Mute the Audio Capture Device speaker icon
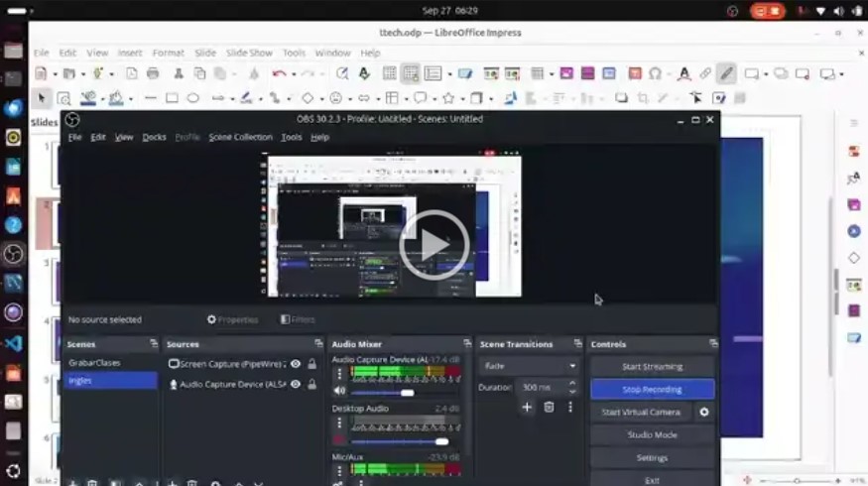 [x=339, y=392]
